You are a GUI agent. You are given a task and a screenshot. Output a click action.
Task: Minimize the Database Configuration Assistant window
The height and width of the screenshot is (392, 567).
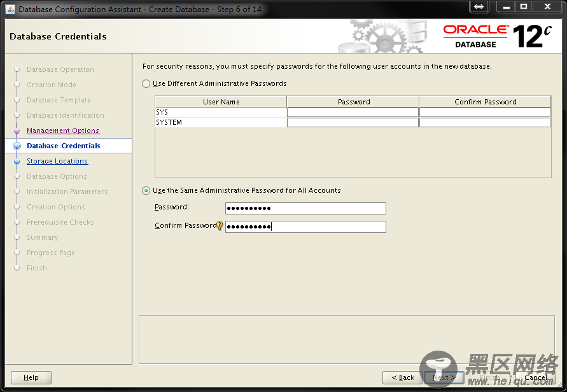(x=507, y=7)
